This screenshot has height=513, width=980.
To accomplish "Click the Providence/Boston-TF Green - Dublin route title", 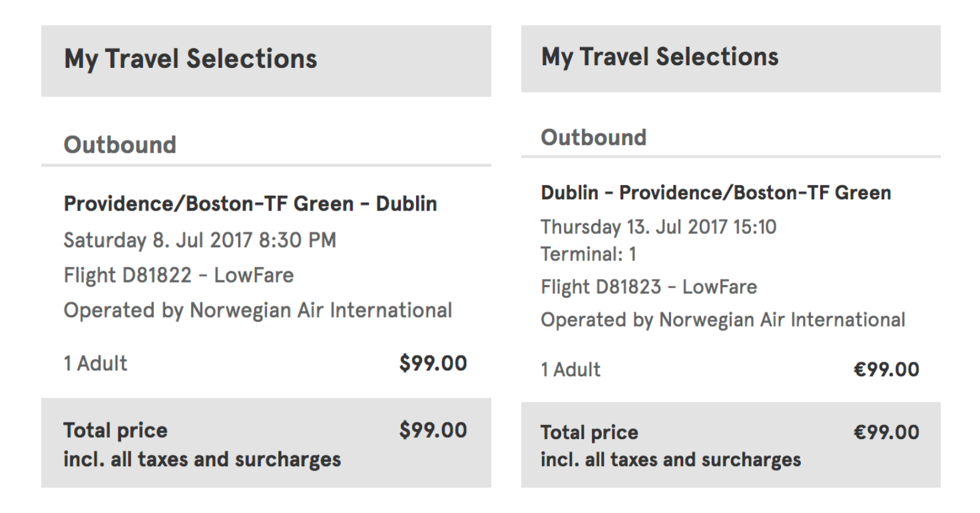I will (250, 204).
